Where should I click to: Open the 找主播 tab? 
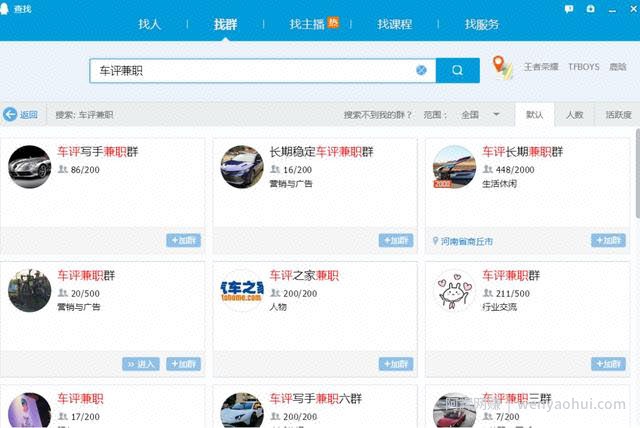click(307, 24)
